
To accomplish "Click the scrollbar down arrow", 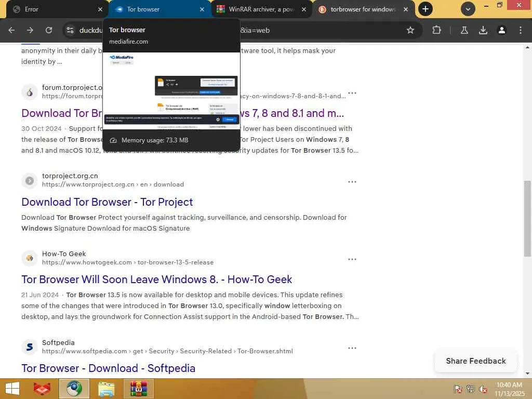I will [527, 374].
